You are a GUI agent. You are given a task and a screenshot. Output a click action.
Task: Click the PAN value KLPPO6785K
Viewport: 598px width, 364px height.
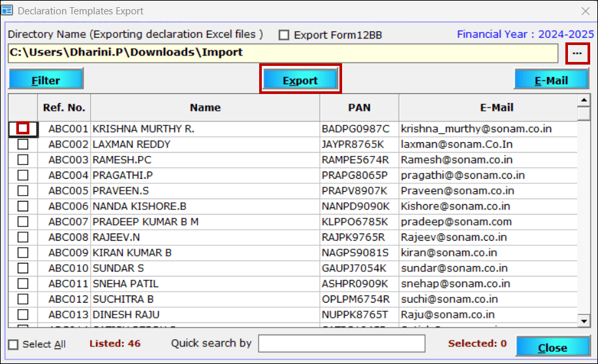[354, 222]
